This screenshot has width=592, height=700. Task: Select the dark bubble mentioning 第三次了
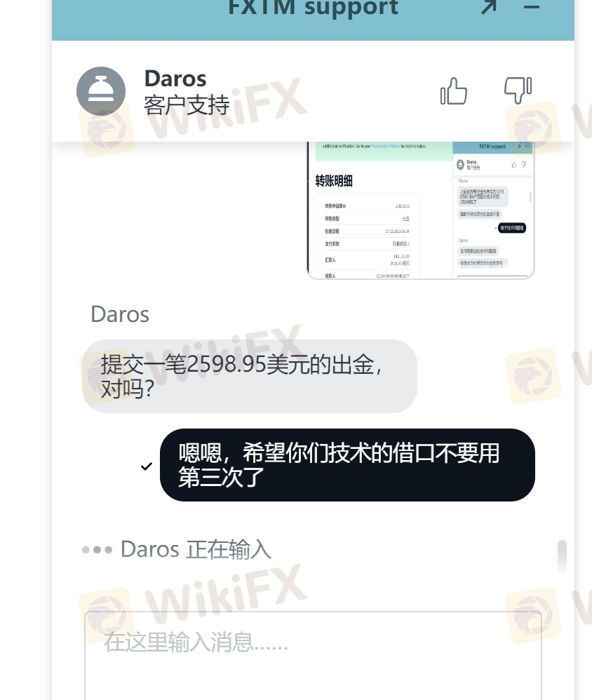[x=347, y=465]
